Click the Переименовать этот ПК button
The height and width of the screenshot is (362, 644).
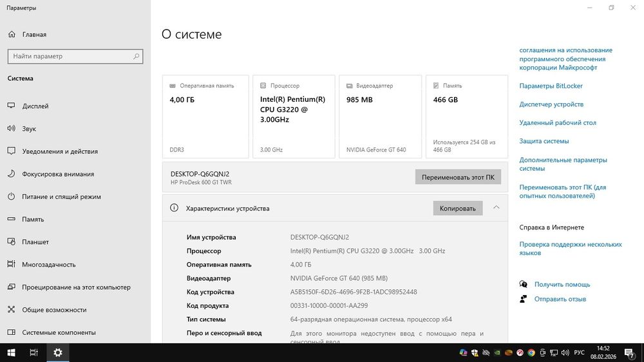(458, 177)
